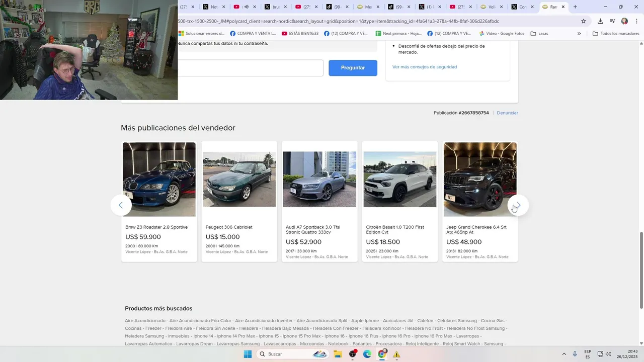Focus the question text input field
Image resolution: width=644 pixels, height=362 pixels.
point(250,68)
